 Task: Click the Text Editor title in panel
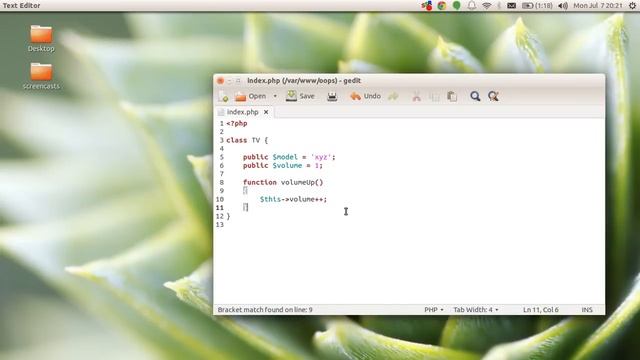tap(22, 6)
